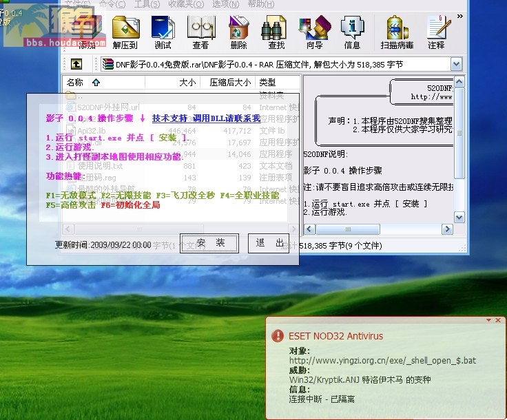Click the 安装 (Install) button
Viewport: 507px width, 420px height.
209,243
